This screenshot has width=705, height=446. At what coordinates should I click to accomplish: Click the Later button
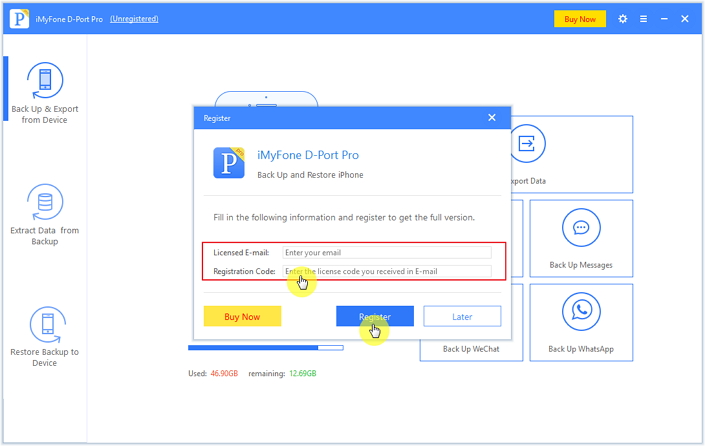[462, 316]
